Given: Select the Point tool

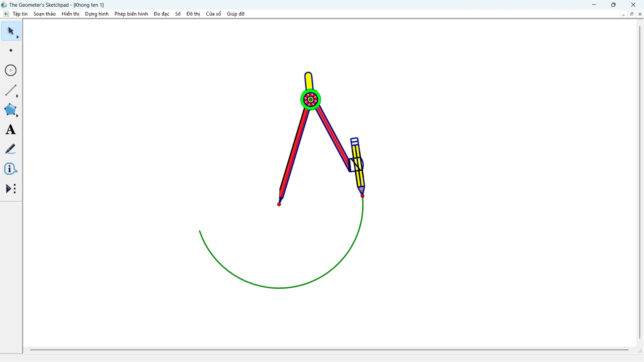Looking at the screenshot, I should [x=11, y=51].
